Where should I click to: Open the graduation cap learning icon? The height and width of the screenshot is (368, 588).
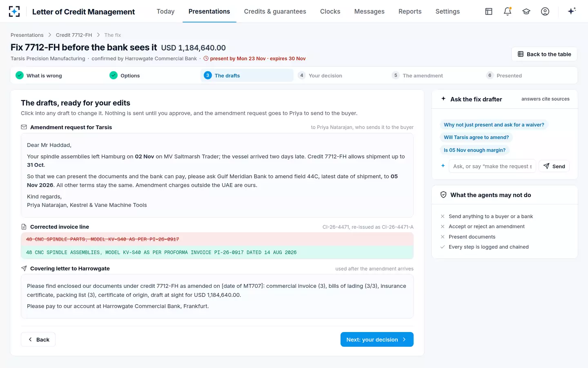click(526, 11)
